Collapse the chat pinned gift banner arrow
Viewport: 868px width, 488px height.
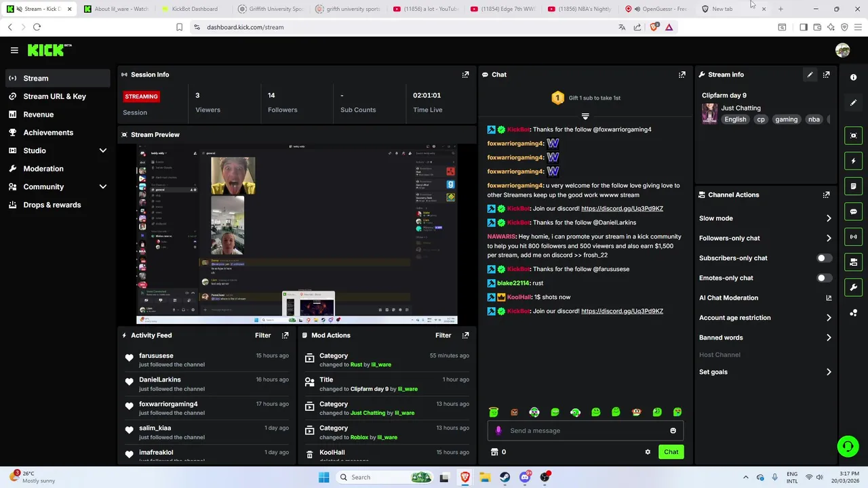coord(585,117)
